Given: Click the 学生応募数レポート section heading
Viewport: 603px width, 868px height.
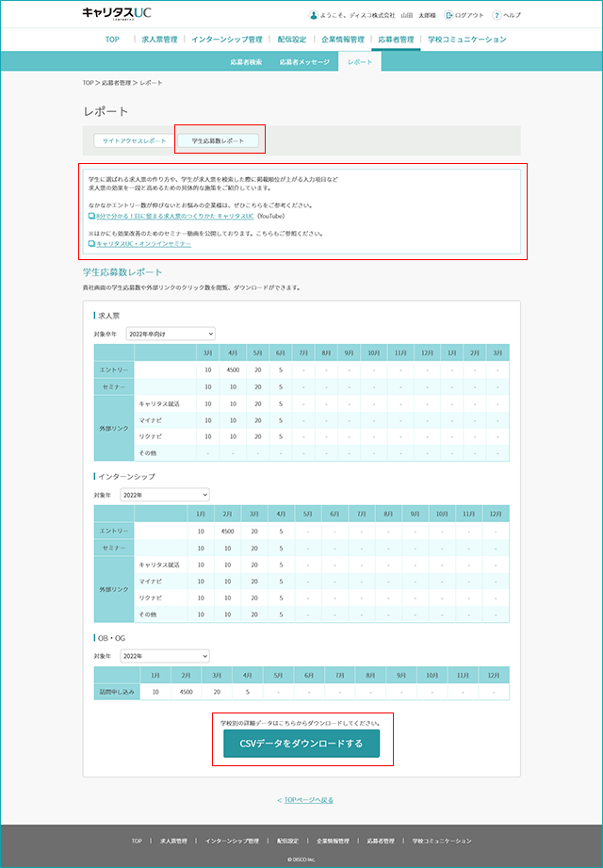Looking at the screenshot, I should [122, 272].
